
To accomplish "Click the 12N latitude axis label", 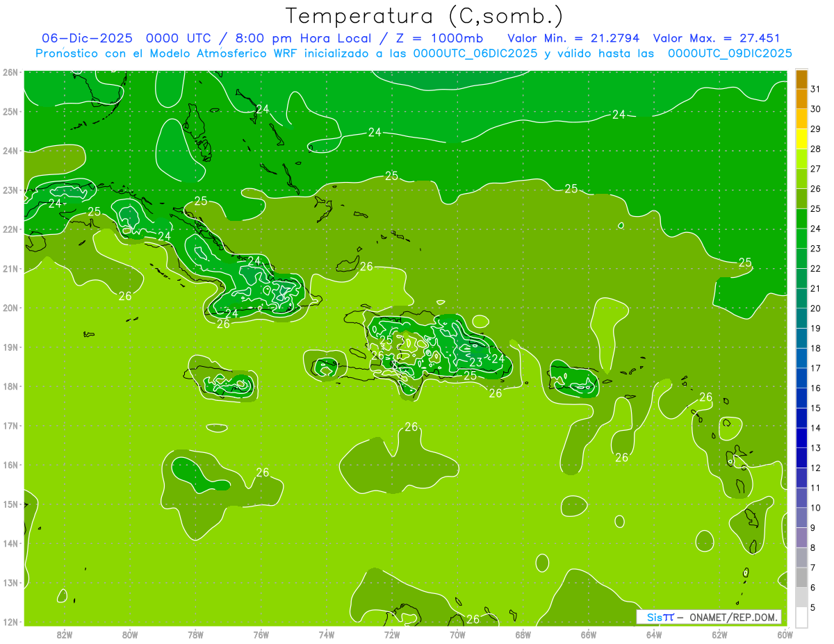I will [x=10, y=622].
